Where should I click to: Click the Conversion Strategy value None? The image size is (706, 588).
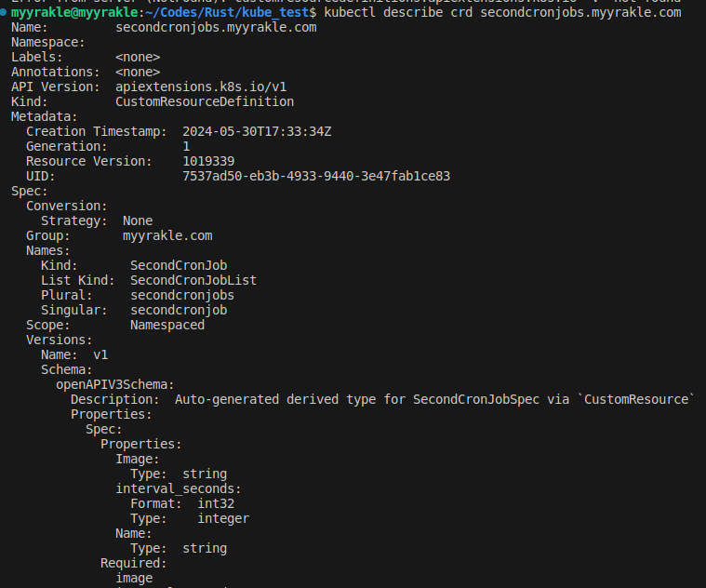[138, 220]
